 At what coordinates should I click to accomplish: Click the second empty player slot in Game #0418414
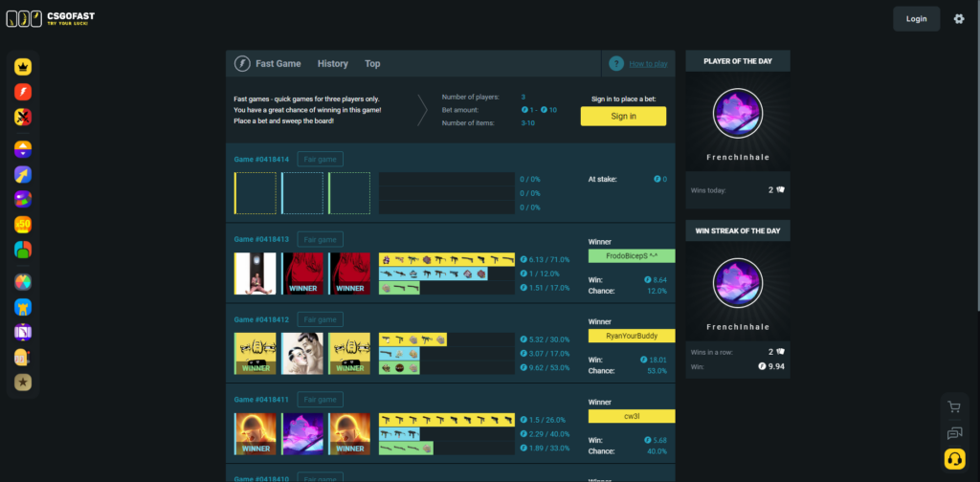[x=302, y=193]
